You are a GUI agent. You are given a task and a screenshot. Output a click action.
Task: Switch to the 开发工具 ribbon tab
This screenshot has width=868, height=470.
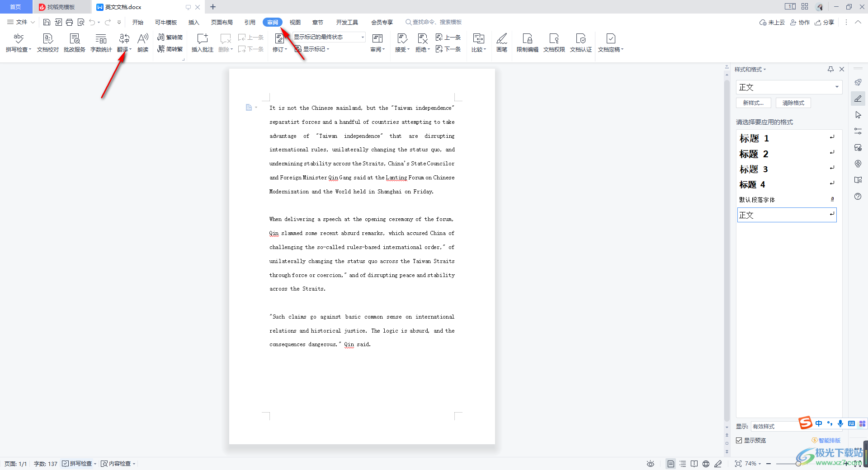(347, 22)
